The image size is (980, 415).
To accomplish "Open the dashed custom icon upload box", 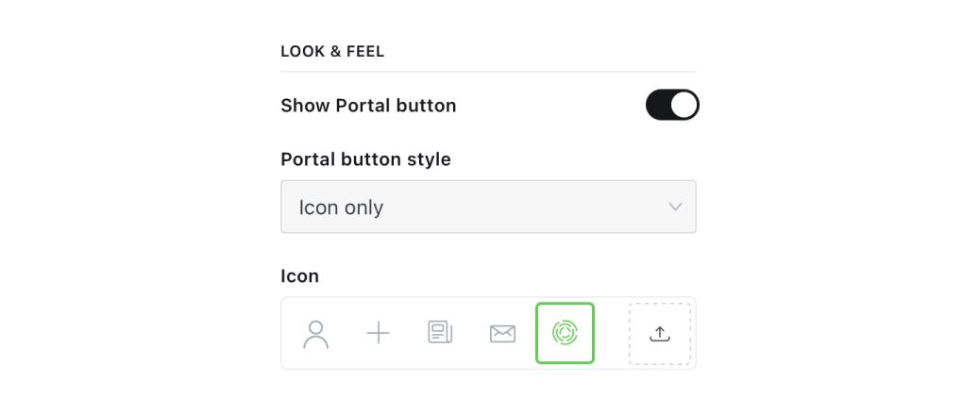I will point(660,334).
